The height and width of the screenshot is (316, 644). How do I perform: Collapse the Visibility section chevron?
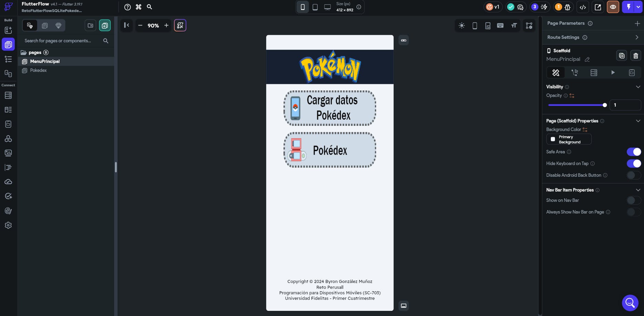point(638,87)
